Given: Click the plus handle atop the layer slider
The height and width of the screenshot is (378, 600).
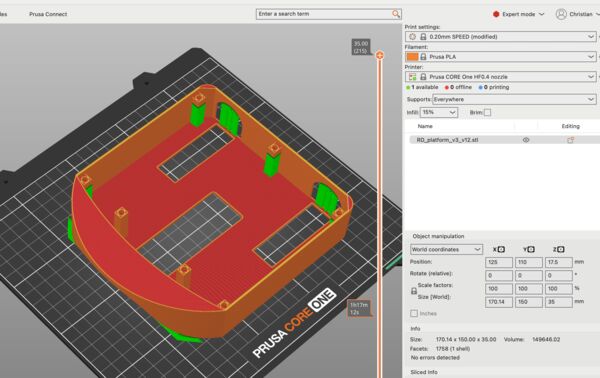Looking at the screenshot, I should pyautogui.click(x=380, y=55).
